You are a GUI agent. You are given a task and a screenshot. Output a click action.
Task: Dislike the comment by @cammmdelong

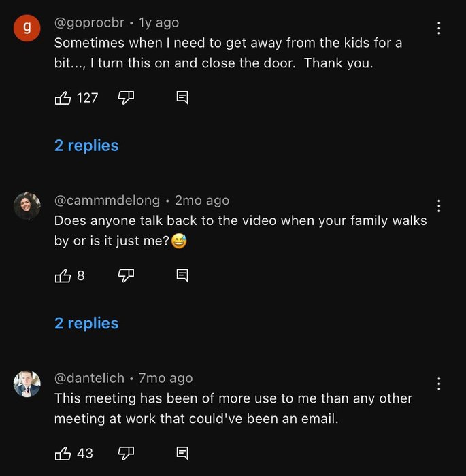point(126,275)
